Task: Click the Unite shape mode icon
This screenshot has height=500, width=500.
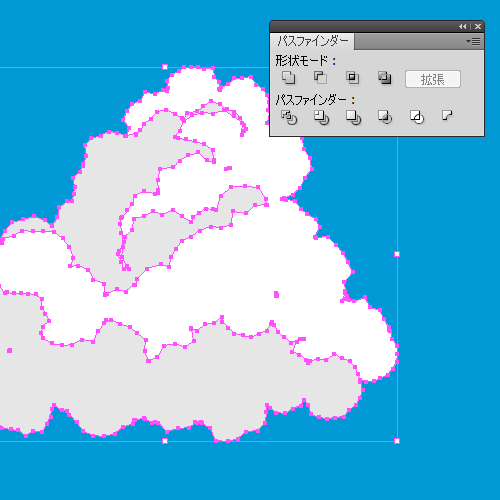Action: pos(288,78)
